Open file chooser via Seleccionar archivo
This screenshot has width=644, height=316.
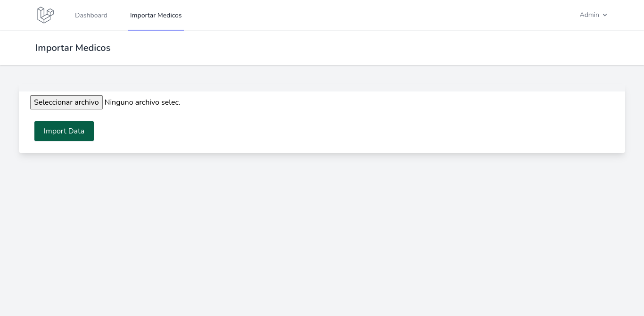[x=66, y=102]
